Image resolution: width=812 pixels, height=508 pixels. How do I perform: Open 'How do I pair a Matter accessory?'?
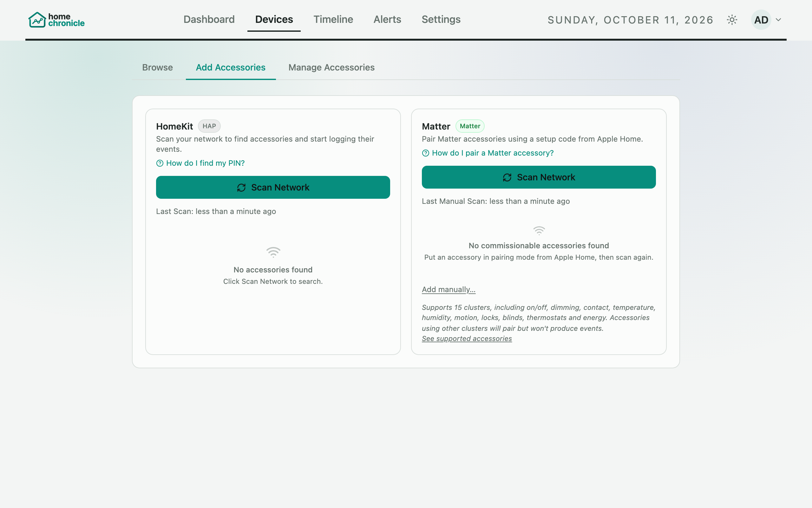[x=493, y=153]
